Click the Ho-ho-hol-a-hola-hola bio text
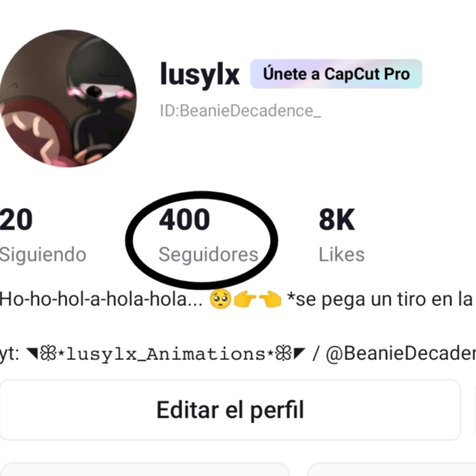This screenshot has height=476, width=476. 101,299
